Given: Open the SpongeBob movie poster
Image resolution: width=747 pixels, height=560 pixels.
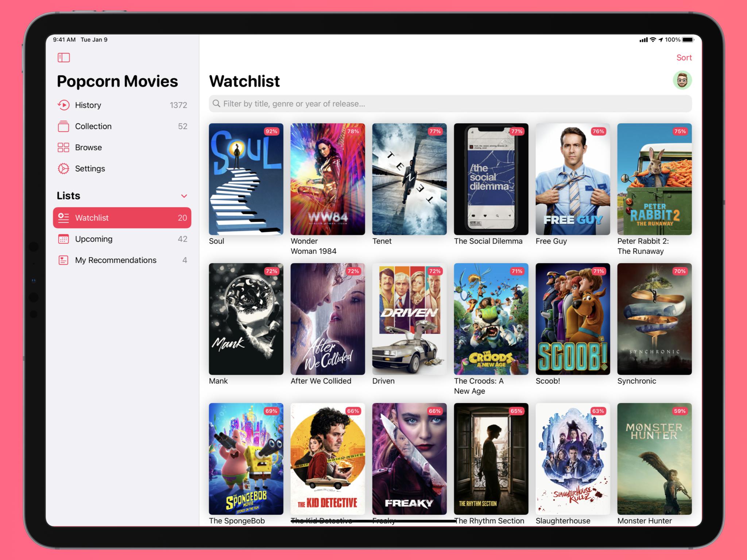Looking at the screenshot, I should click(x=246, y=459).
